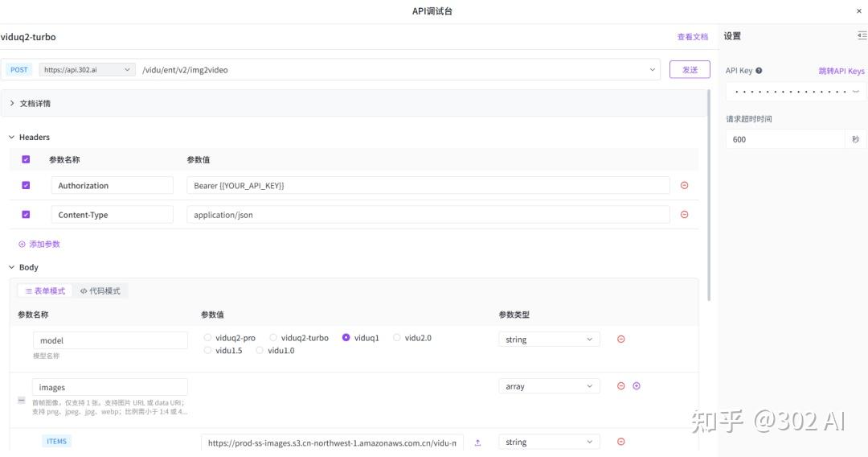The image size is (868, 457).
Task: Upload a file for the image item
Action: pyautogui.click(x=477, y=443)
